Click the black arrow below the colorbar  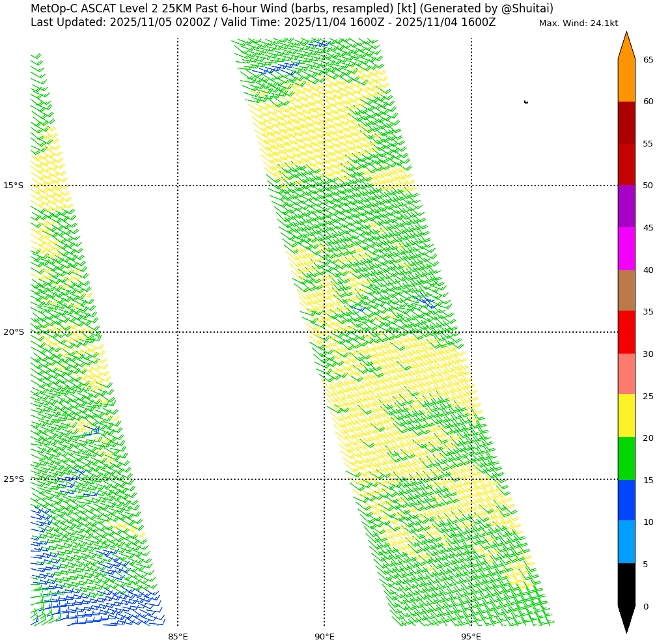click(x=626, y=619)
